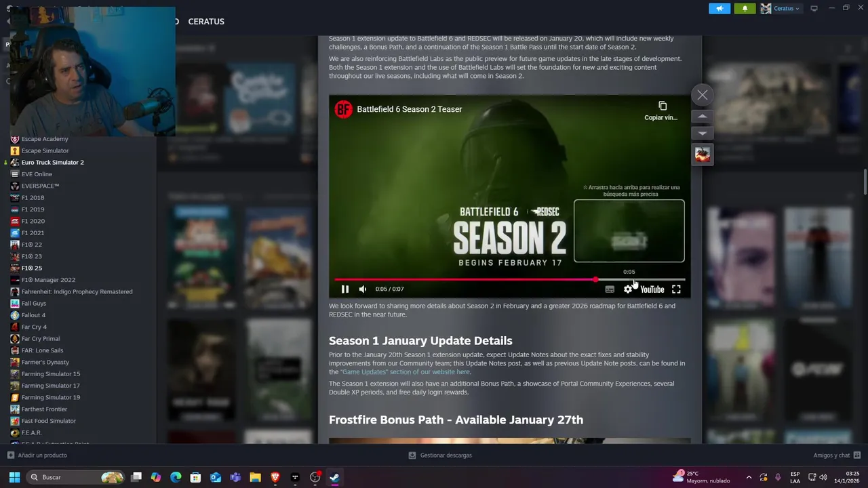This screenshot has width=868, height=488.
Task: Click Añadir un producto button
Action: (37, 455)
